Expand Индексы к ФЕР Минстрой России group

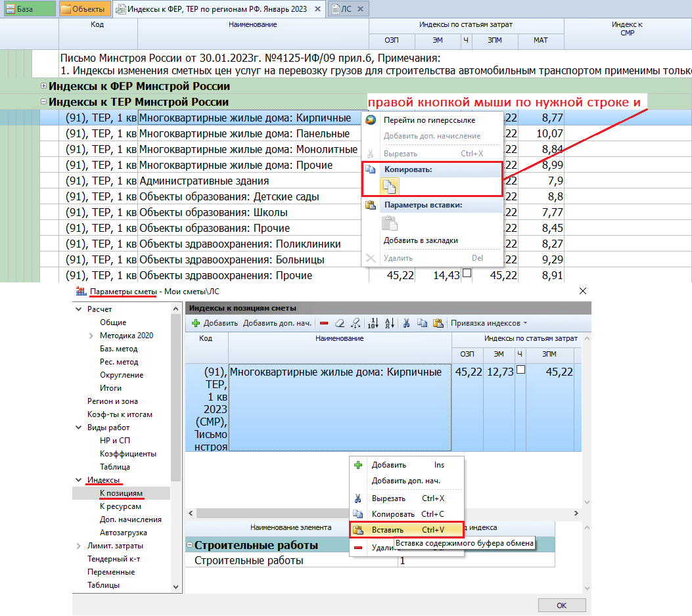(x=43, y=85)
